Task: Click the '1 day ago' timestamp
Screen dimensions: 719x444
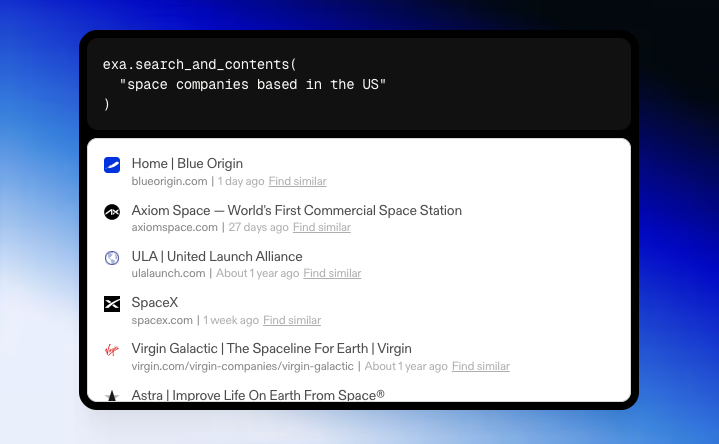Action: tap(241, 181)
